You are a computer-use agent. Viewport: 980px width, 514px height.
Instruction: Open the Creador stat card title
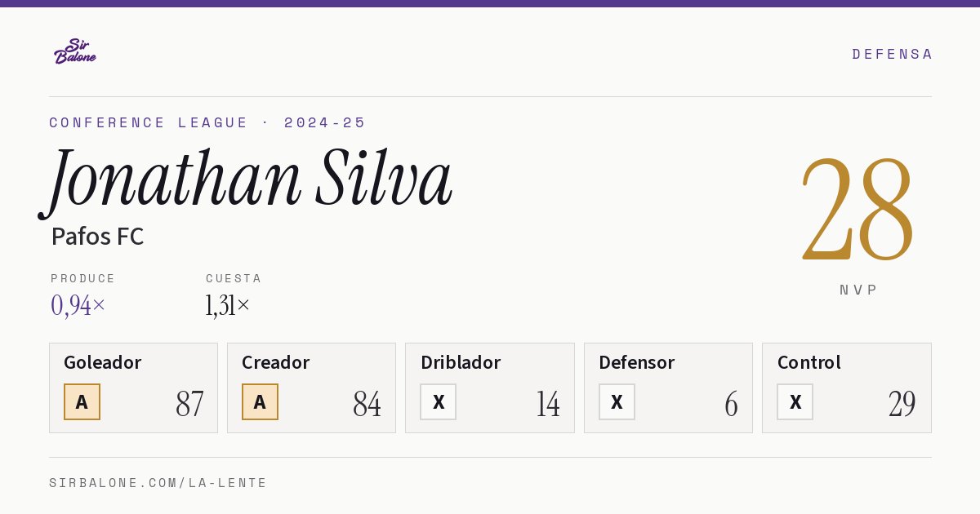275,362
